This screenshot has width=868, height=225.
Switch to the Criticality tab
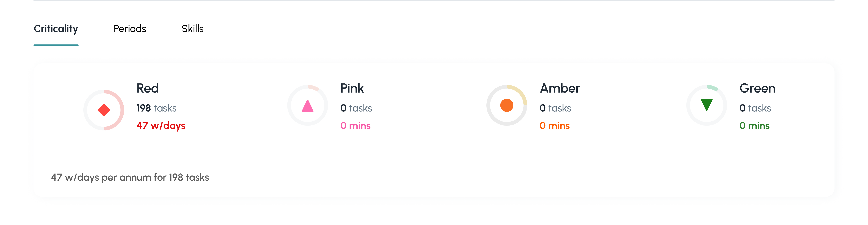(56, 29)
